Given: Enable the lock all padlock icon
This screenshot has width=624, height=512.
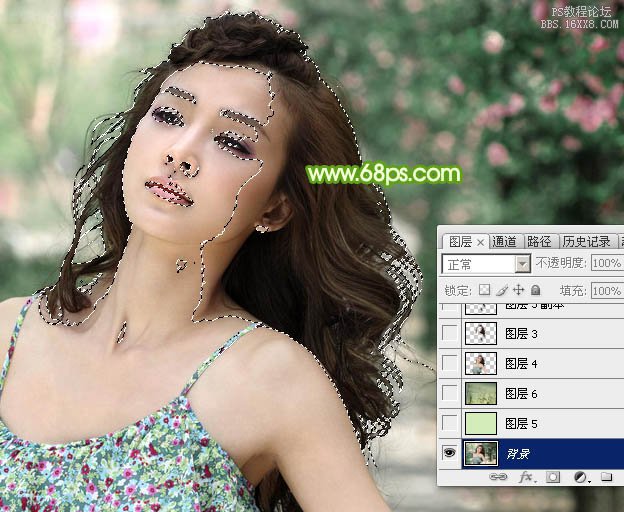Looking at the screenshot, I should [536, 290].
